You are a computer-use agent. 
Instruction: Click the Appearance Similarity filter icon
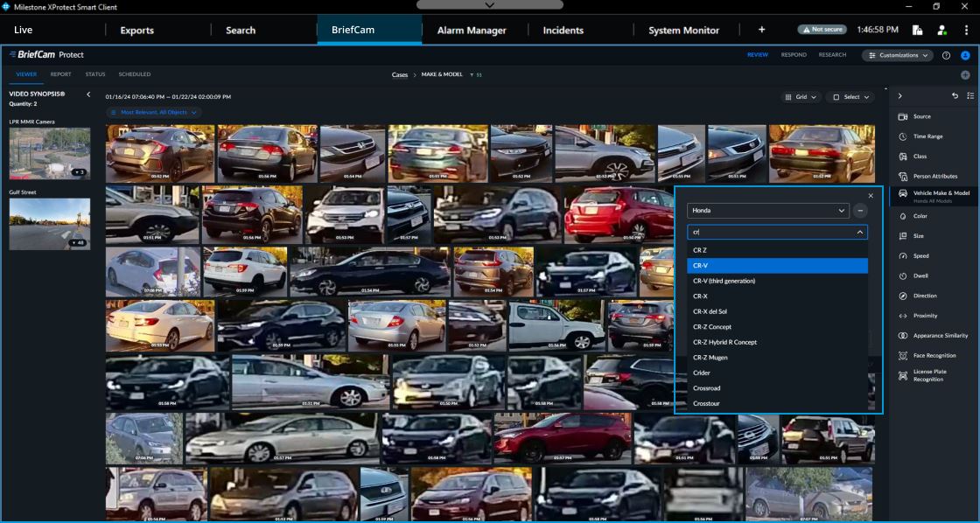tap(903, 336)
